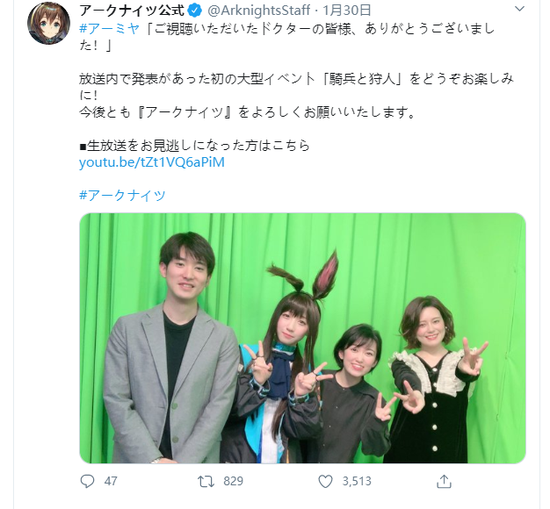
Task: Expand the tweet options chevron
Action: [x=519, y=9]
